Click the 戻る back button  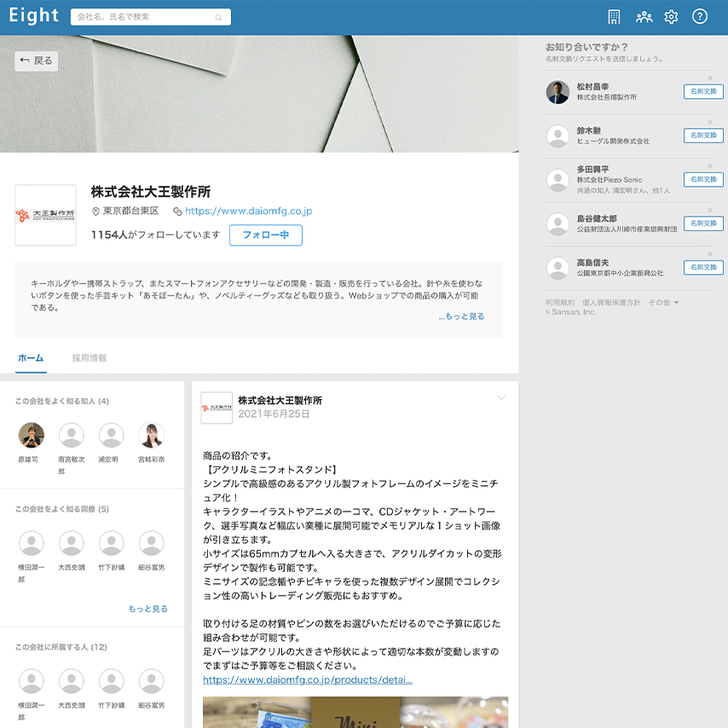(36, 61)
